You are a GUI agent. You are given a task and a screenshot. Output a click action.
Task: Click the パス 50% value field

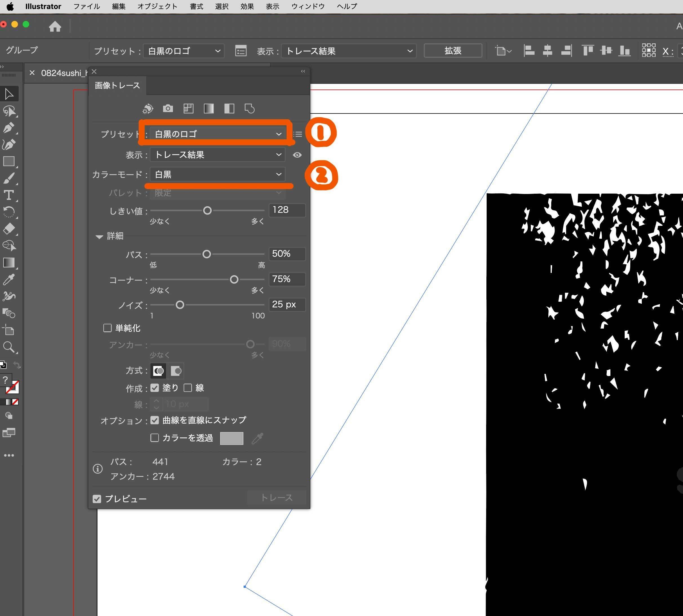[287, 254]
